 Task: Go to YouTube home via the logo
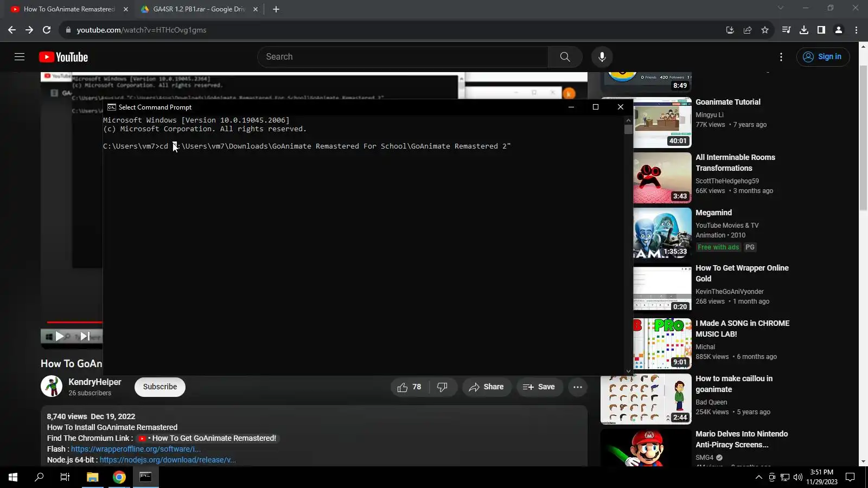point(63,57)
